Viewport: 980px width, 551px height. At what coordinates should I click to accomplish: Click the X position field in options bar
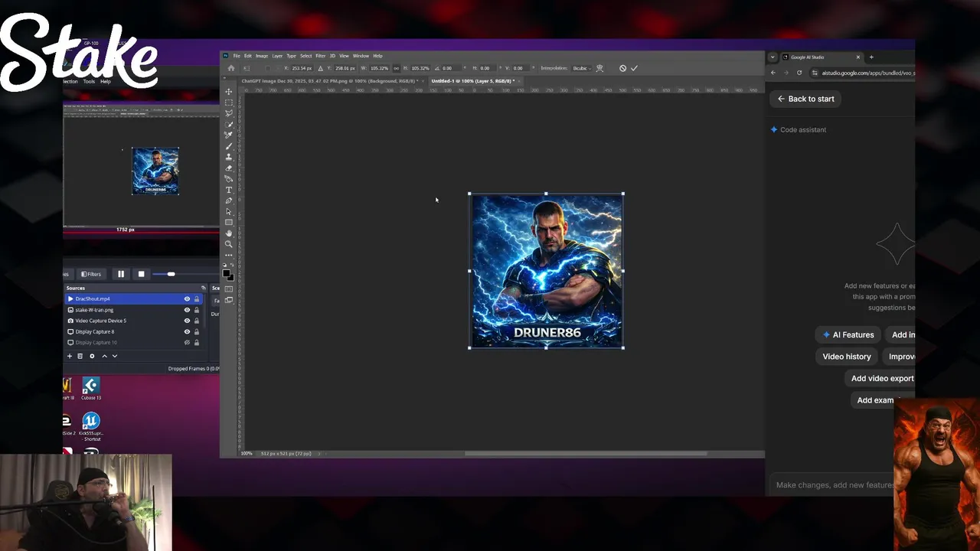pyautogui.click(x=303, y=68)
